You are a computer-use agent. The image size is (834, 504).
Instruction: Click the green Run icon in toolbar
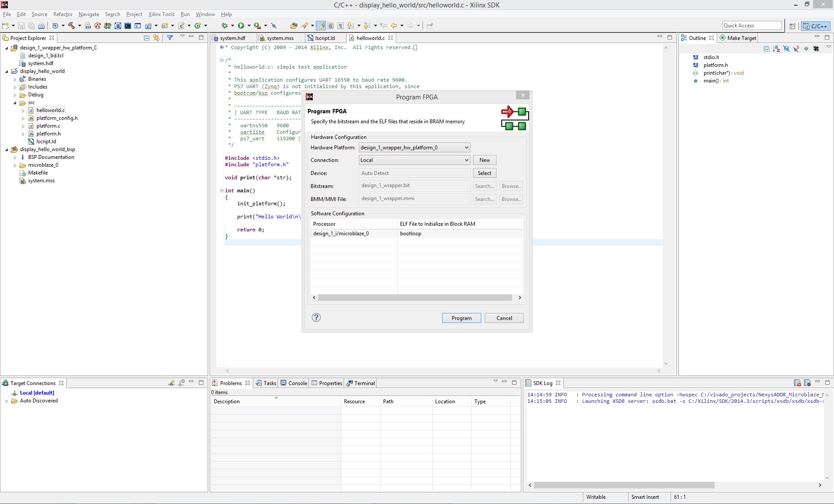241,26
